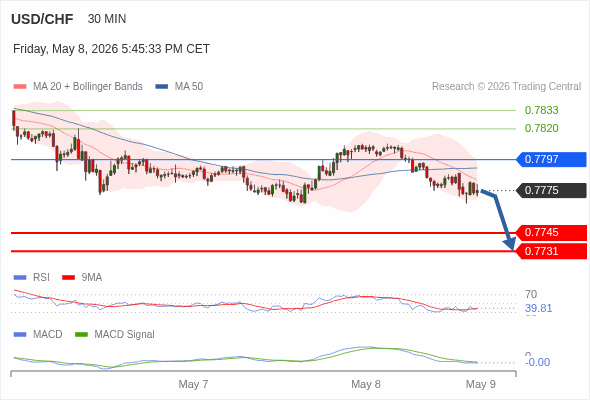The image size is (590, 400).
Task: Click the USD/CHF pair title
Action: (42, 19)
